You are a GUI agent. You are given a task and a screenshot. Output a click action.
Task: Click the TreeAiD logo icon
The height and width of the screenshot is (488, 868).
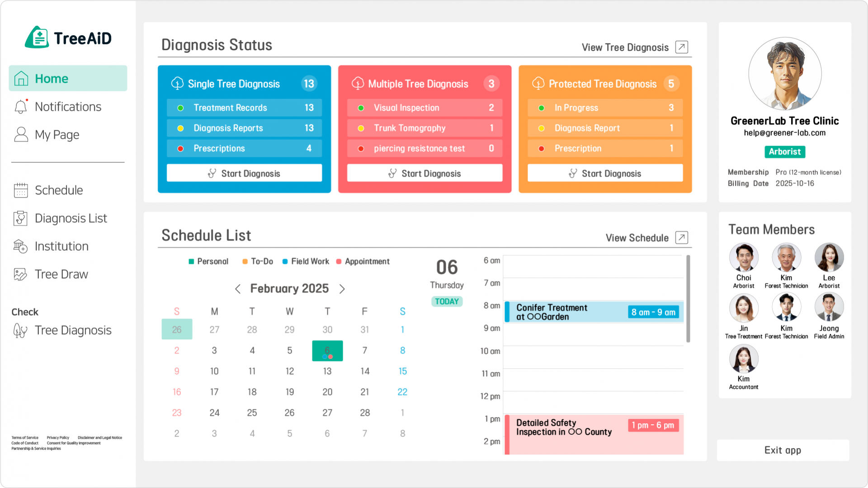[37, 38]
